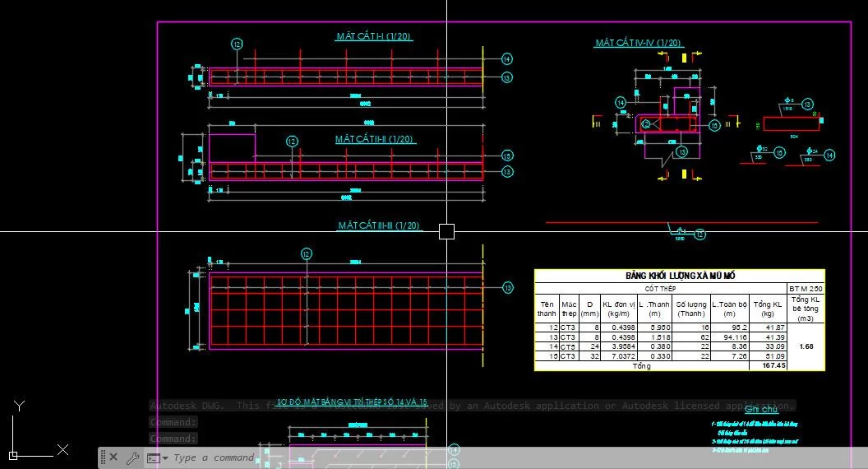Click the 'L.Toàn bộ (m)' column header
This screenshot has height=469, width=868.
[x=730, y=309]
